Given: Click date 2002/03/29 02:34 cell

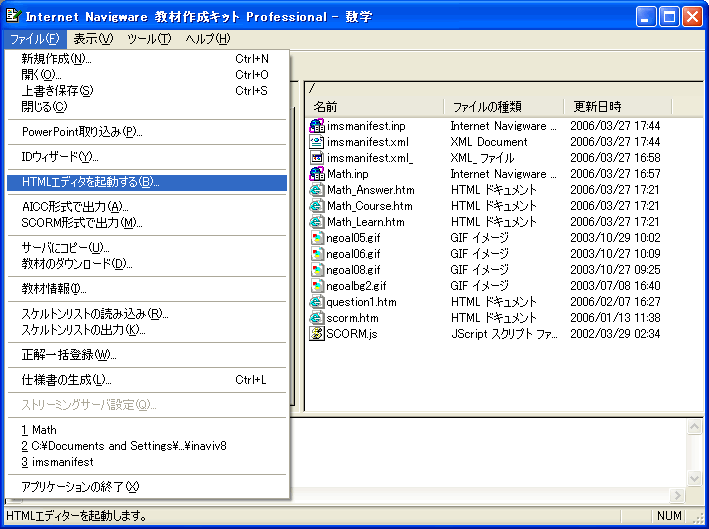Looking at the screenshot, I should (615, 334).
